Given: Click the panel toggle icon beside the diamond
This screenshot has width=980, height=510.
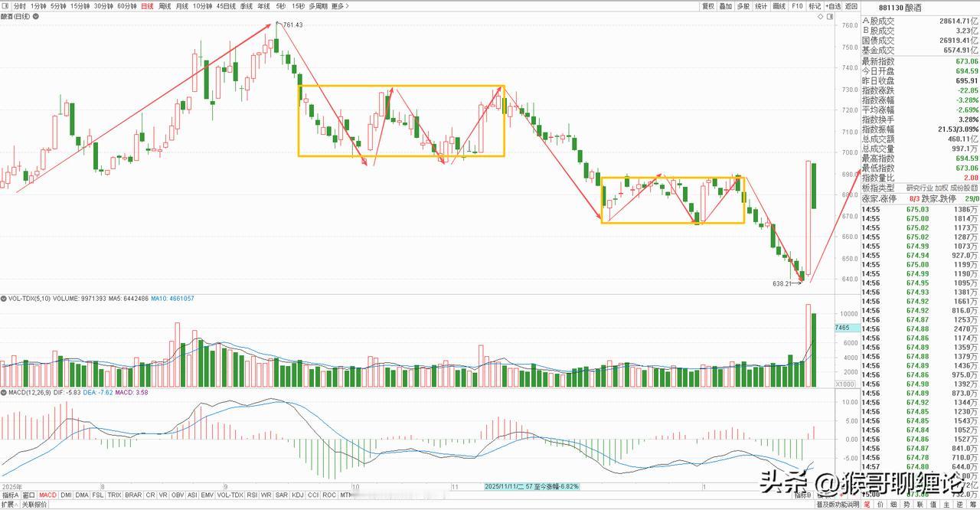Looking at the screenshot, I should pyautogui.click(x=830, y=16).
